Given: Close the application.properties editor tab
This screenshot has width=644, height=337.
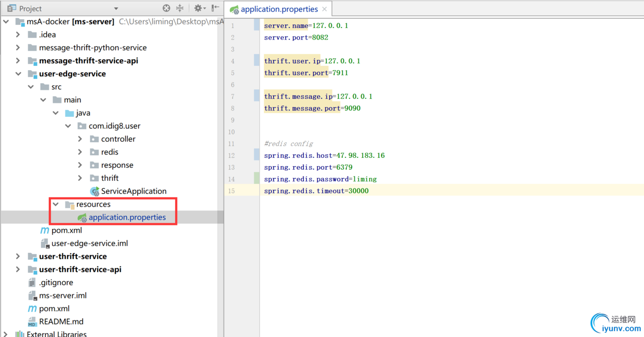Looking at the screenshot, I should coord(325,9).
